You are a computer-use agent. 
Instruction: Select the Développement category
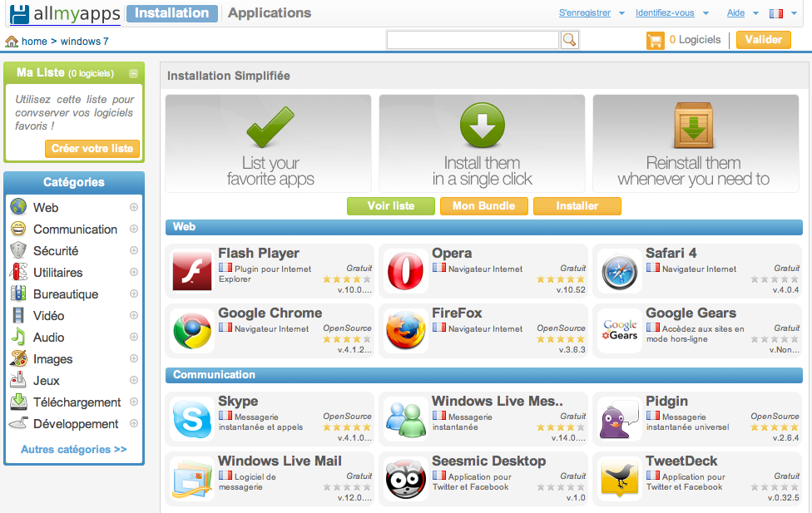pos(76,424)
